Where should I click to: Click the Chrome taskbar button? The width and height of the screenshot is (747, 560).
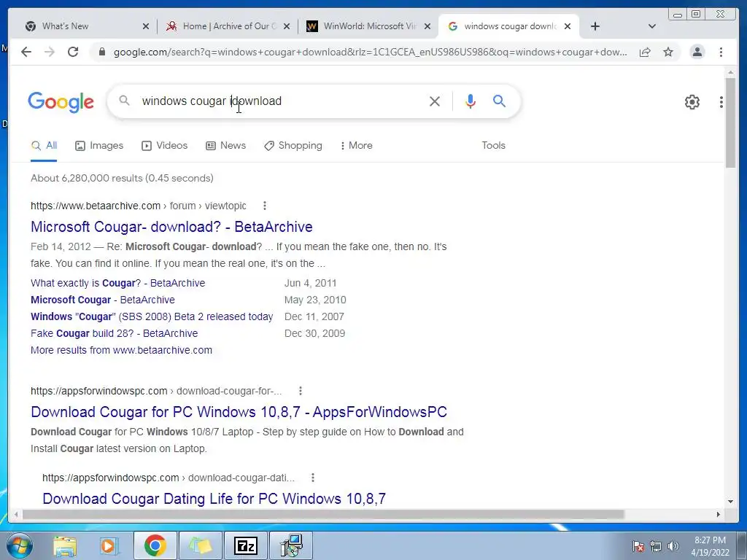pyautogui.click(x=155, y=545)
